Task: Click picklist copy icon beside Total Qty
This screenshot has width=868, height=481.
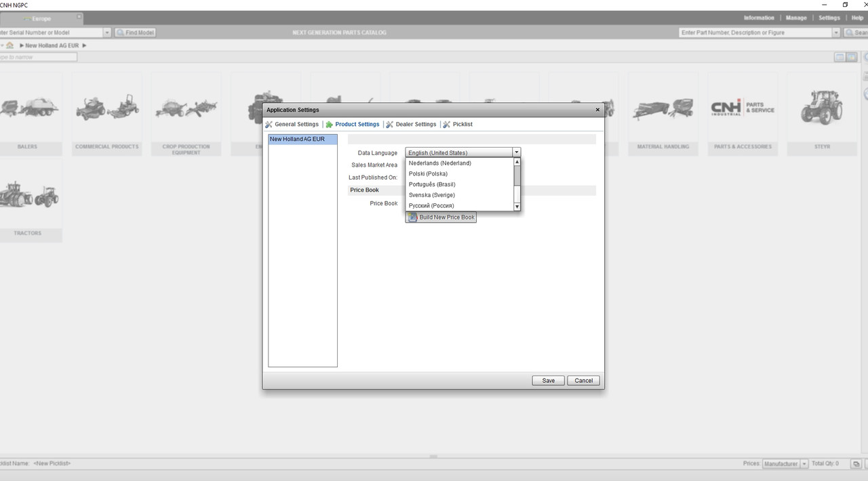Action: point(856,464)
